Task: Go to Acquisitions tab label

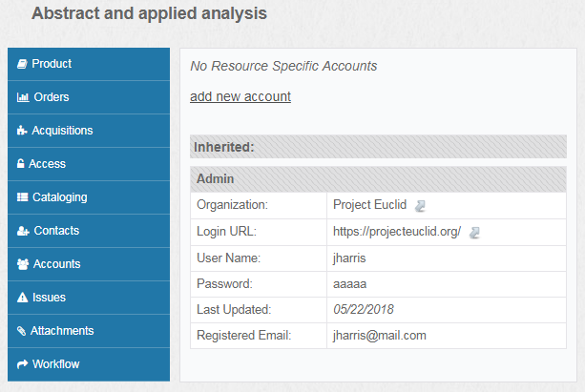Action: 62,131
